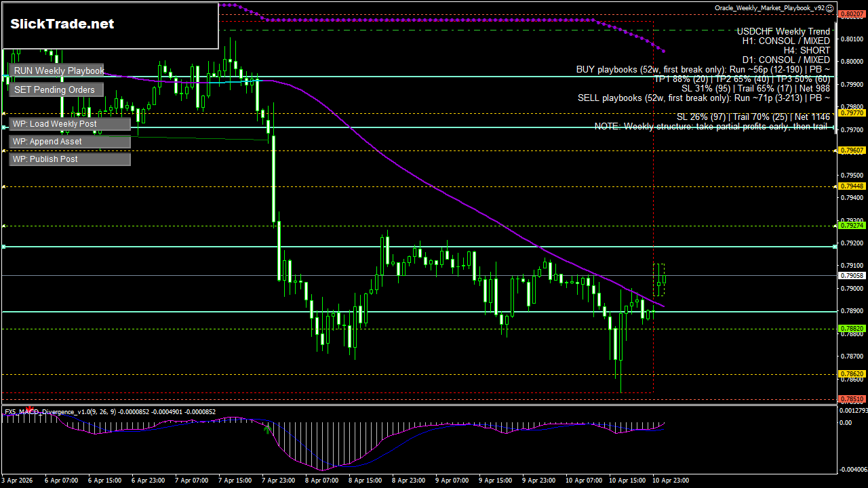Select the H4: SHORT line
868x488 pixels.
click(x=806, y=50)
